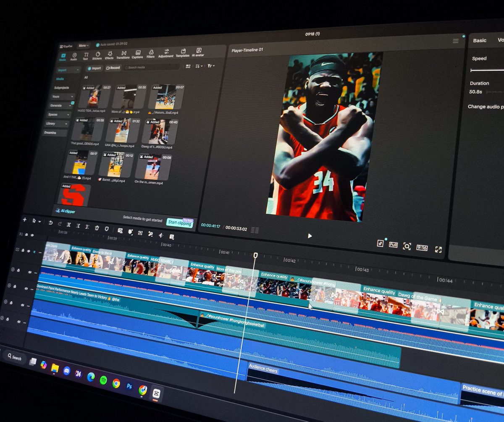Switch to the Basic tab in properties panel
Viewport: 504px width, 422px height.
click(x=480, y=40)
